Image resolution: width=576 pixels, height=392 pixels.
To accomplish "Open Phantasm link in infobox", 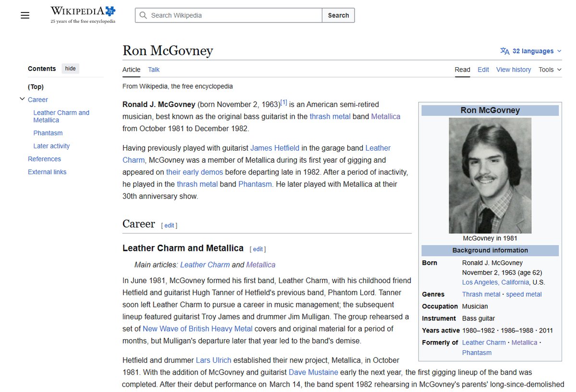I will 477,353.
